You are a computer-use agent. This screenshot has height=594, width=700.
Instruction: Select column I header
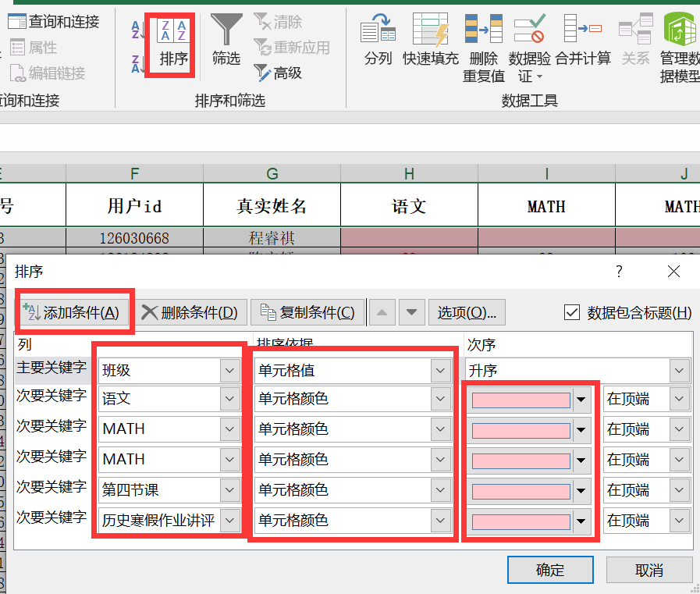(x=546, y=173)
